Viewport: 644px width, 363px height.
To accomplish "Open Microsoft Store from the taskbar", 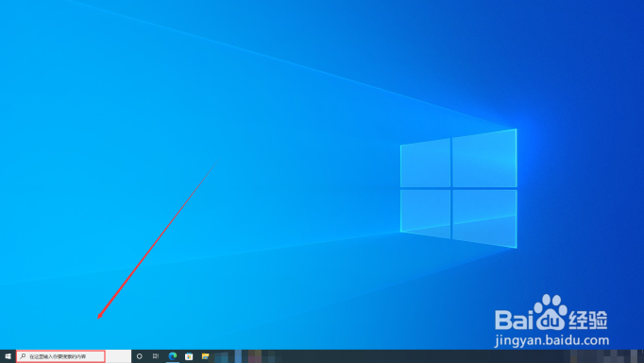I will 189,356.
